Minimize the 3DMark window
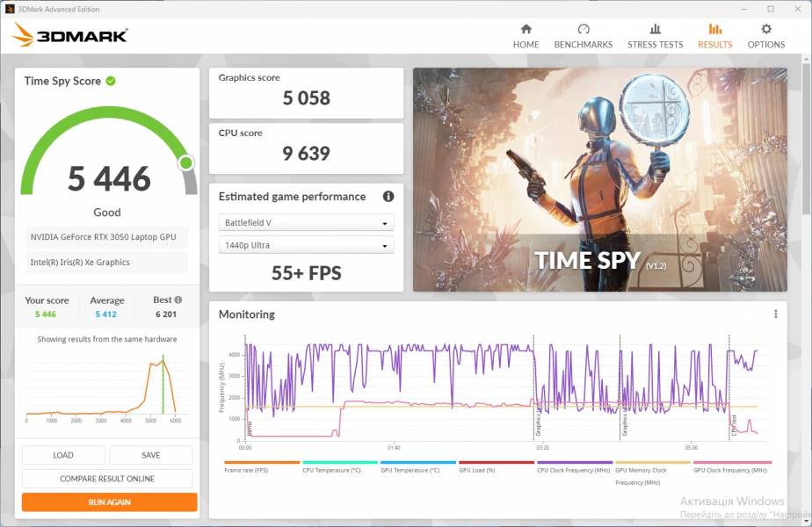This screenshot has height=527, width=812. [744, 9]
